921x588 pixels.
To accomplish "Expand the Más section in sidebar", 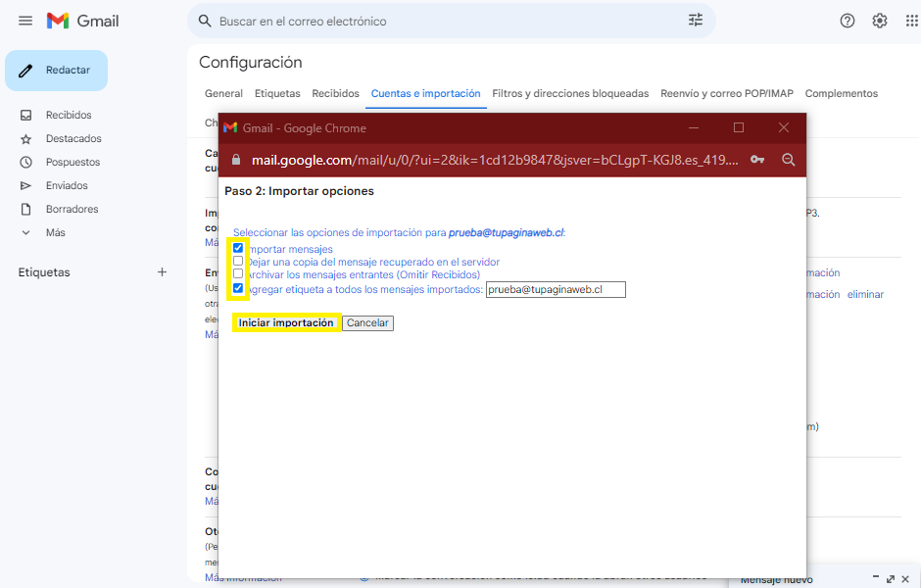I will point(55,232).
